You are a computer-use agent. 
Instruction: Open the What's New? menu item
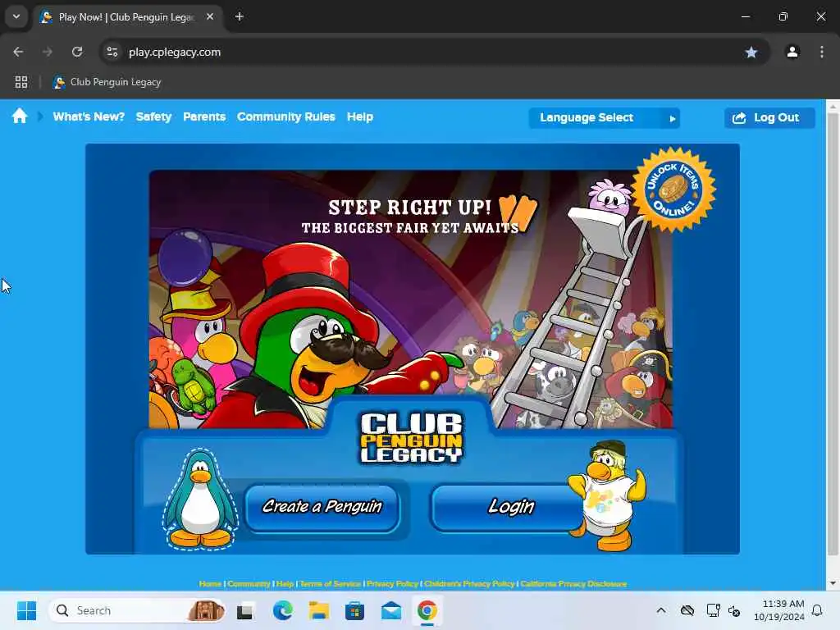[89, 116]
